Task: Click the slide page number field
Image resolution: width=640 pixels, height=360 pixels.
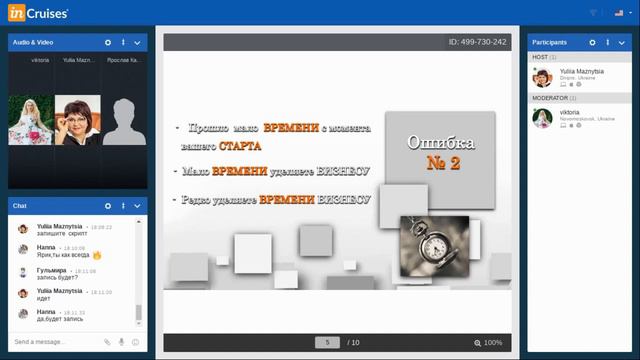Action: pos(327,342)
